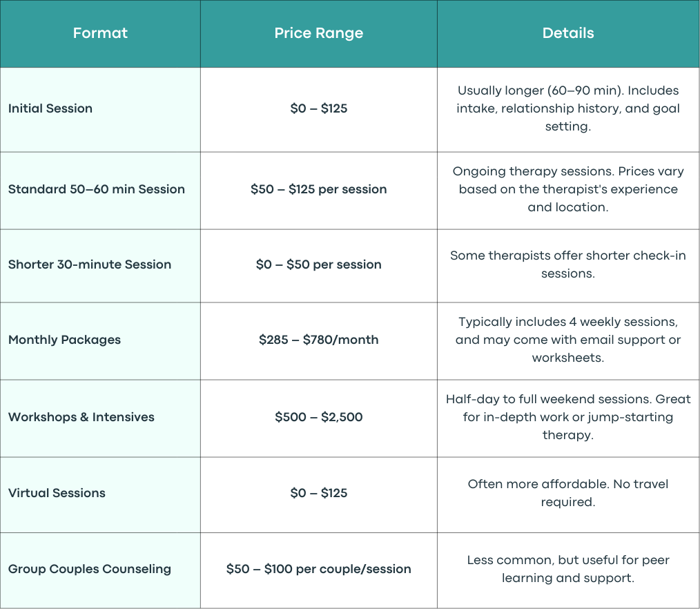This screenshot has height=609, width=700.
Task: Click the Details column header
Action: pos(568,33)
